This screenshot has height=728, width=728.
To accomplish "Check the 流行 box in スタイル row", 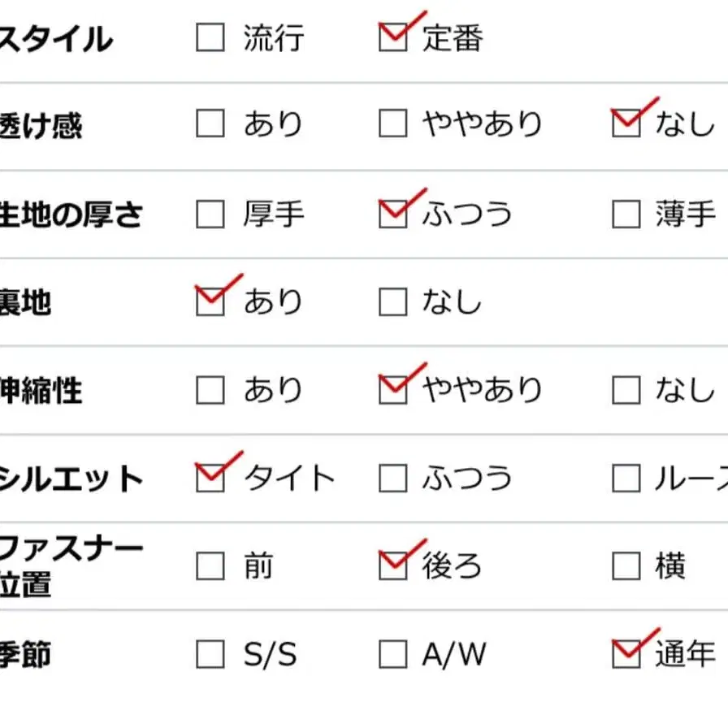I will [x=210, y=37].
